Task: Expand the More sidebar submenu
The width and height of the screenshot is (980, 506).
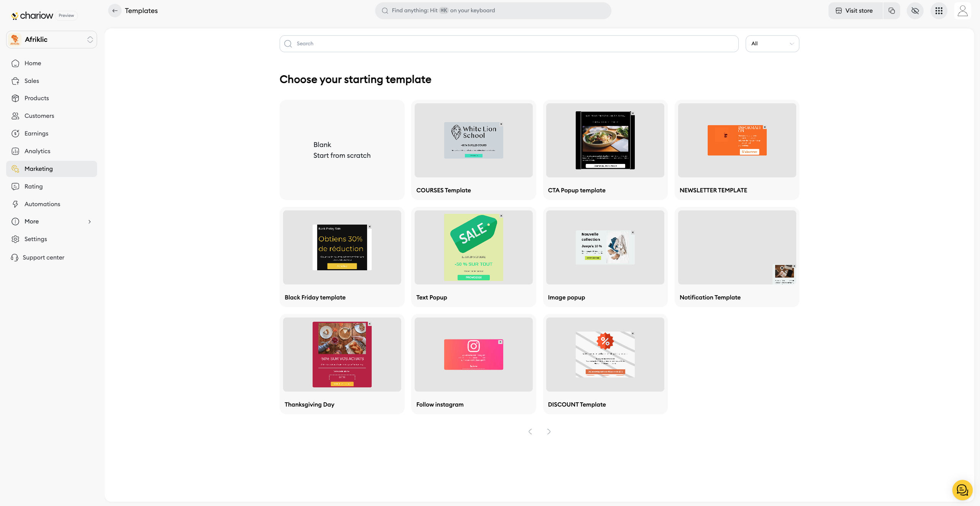Action: pos(89,222)
